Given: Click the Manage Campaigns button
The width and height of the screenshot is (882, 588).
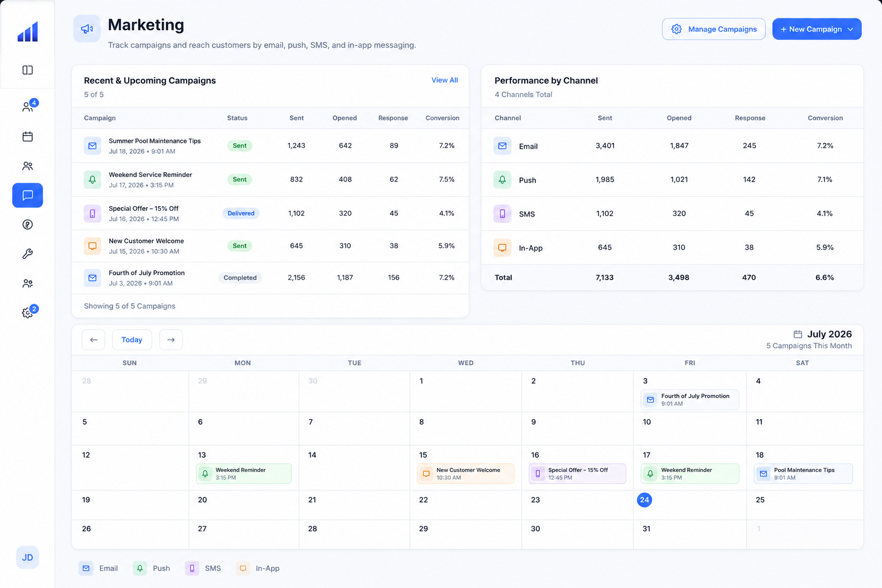Looking at the screenshot, I should (x=714, y=29).
